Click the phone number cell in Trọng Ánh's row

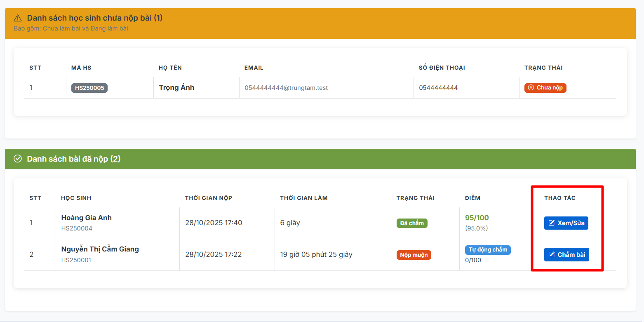coord(438,88)
